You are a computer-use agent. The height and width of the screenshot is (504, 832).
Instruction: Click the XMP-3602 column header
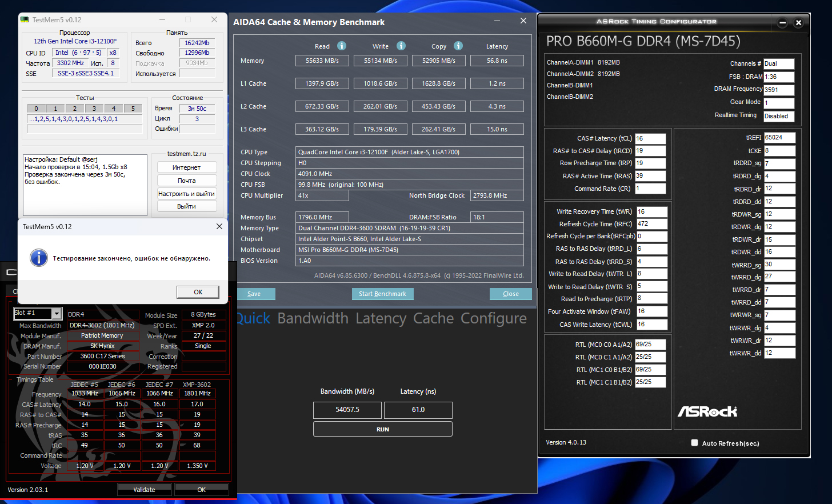coord(197,385)
